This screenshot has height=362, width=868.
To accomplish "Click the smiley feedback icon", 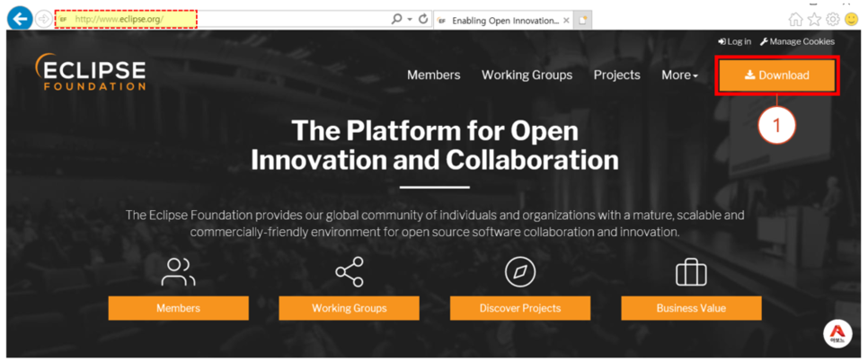I will (852, 20).
